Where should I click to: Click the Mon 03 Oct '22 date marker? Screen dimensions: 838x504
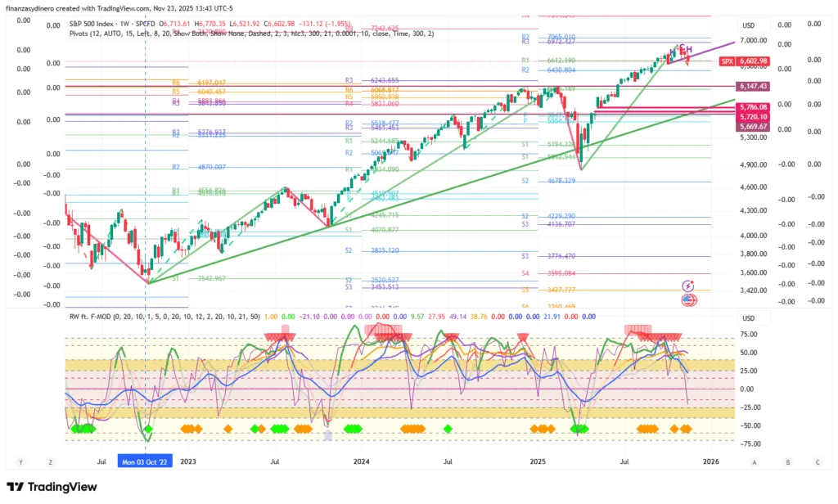click(x=146, y=461)
